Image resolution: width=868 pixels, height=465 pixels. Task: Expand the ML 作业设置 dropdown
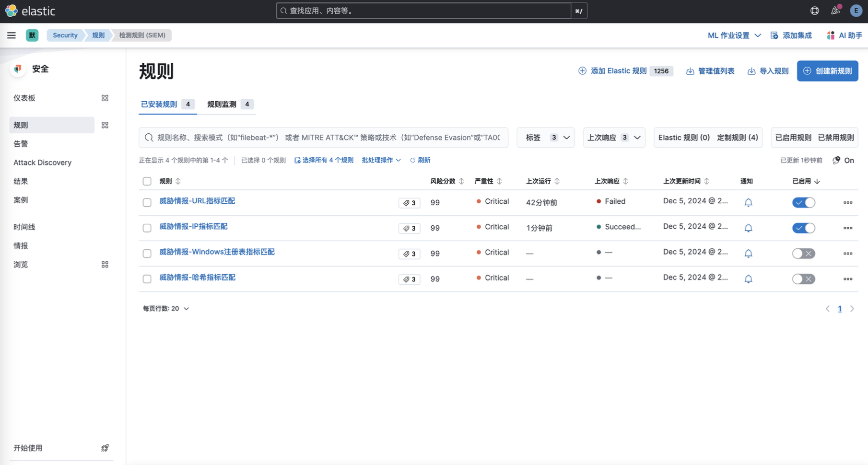[734, 35]
